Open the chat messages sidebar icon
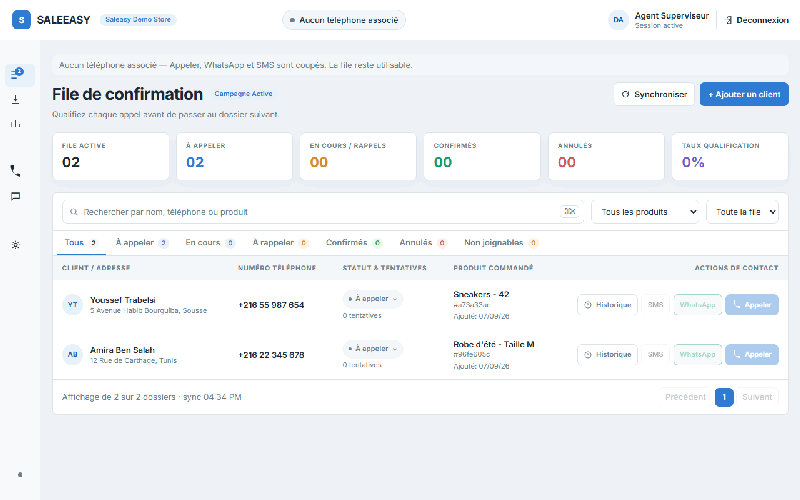Image resolution: width=800 pixels, height=500 pixels. [x=16, y=196]
